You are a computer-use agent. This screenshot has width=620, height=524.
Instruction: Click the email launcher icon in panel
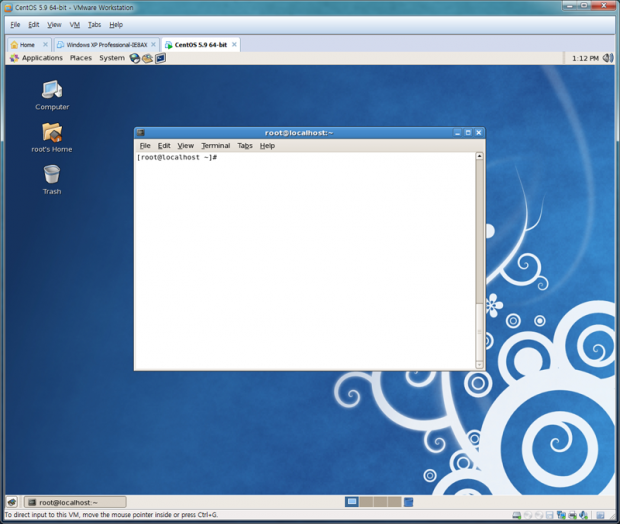pyautogui.click(x=147, y=58)
